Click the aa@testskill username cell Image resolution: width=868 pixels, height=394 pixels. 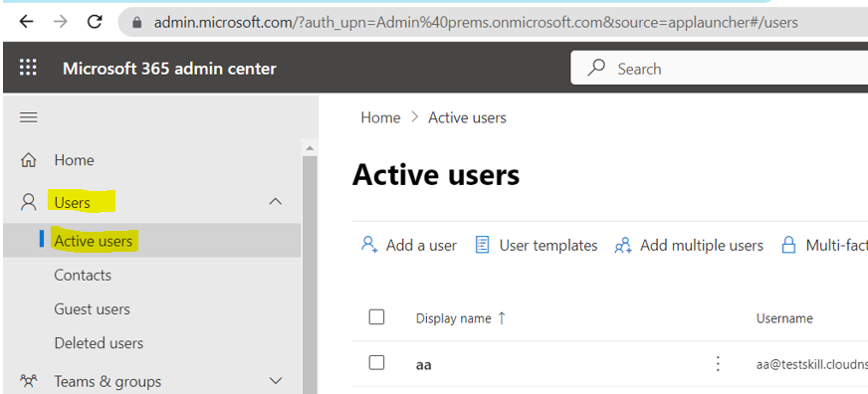coord(811,365)
